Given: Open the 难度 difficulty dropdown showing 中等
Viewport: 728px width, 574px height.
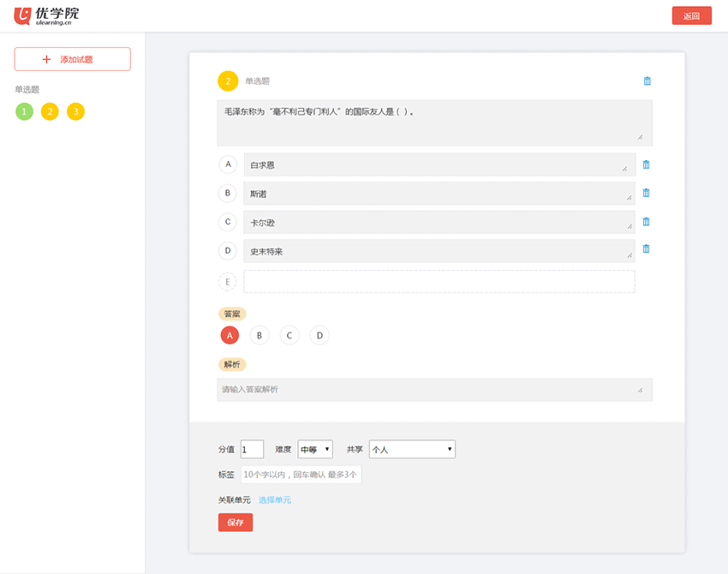Looking at the screenshot, I should click(x=315, y=449).
